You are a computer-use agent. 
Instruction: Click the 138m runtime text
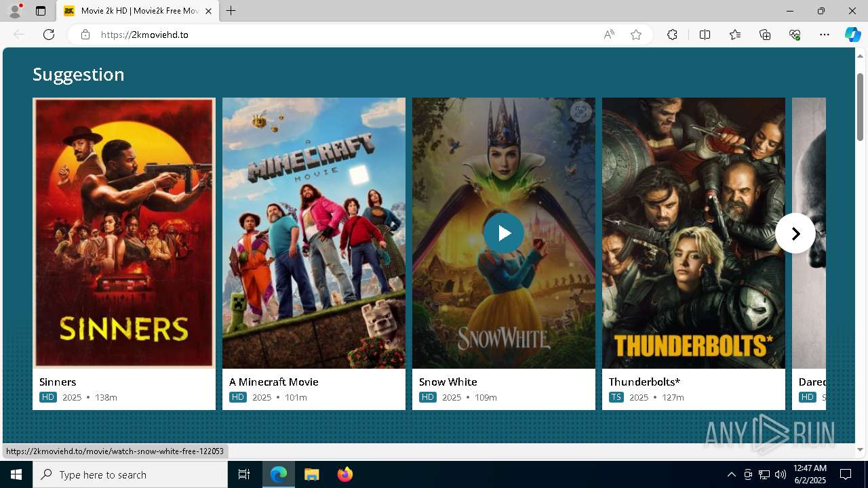coord(106,397)
